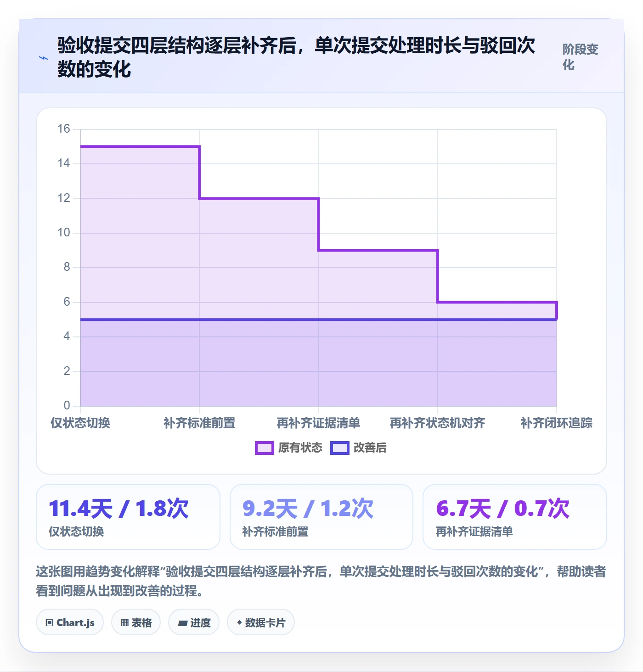Click the stat value 9.2天 / 1.2次
Screen dimensions: 643x672
[308, 509]
